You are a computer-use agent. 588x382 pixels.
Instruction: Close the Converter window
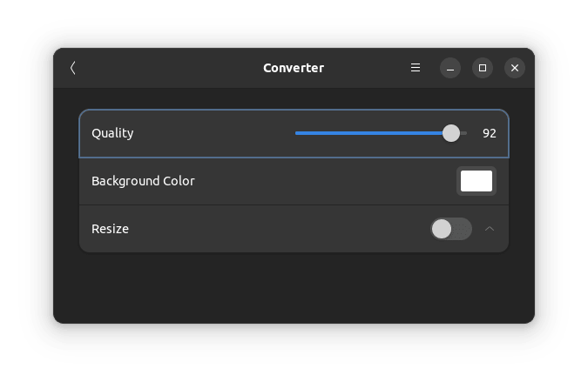pos(515,68)
